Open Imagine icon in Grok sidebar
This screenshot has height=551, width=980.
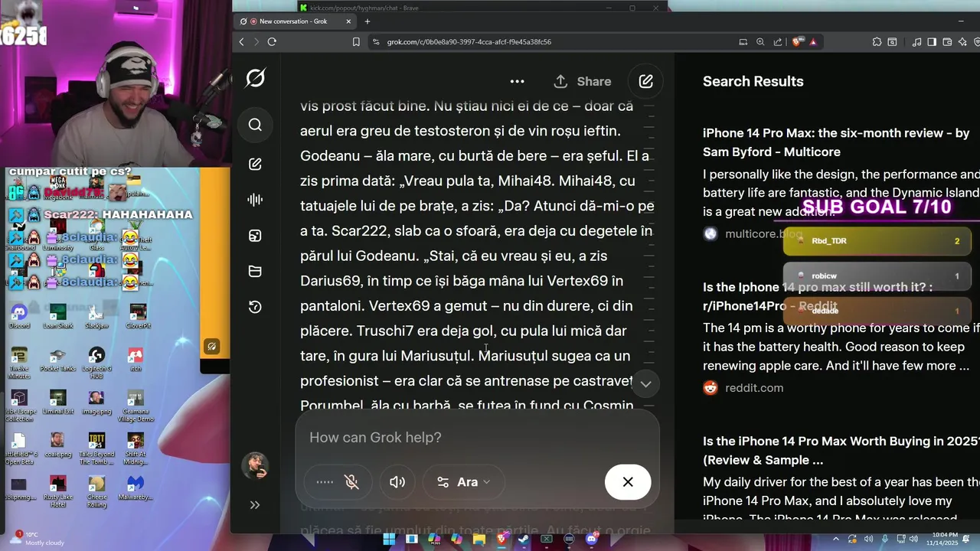pos(256,236)
